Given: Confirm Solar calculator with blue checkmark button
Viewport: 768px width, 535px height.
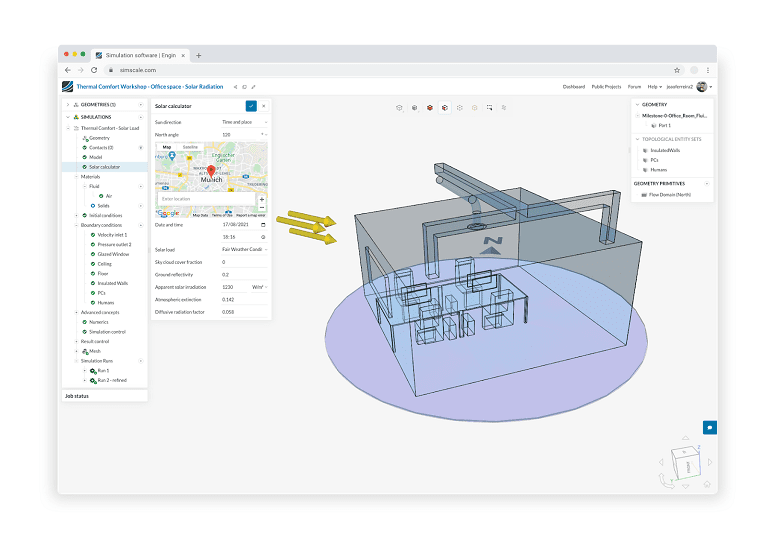Looking at the screenshot, I should pyautogui.click(x=250, y=105).
